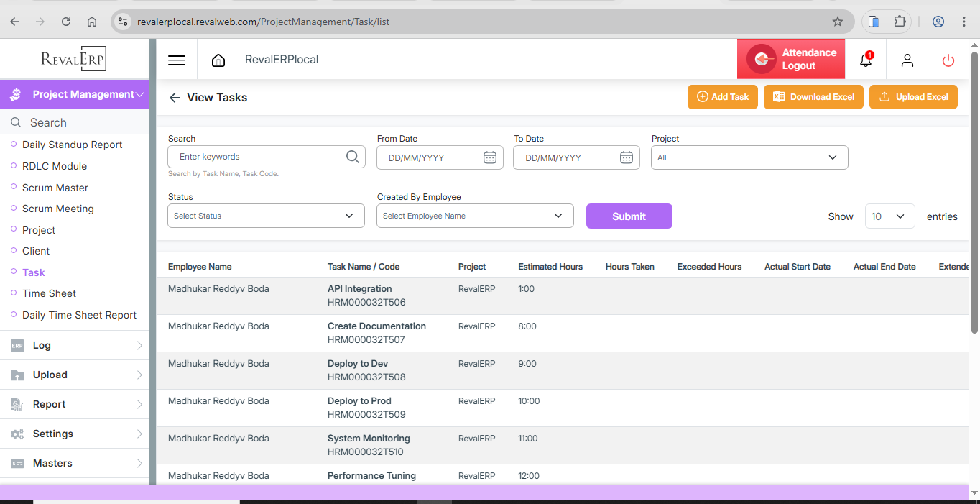Image resolution: width=980 pixels, height=504 pixels.
Task: Open the notifications bell icon
Action: [866, 60]
